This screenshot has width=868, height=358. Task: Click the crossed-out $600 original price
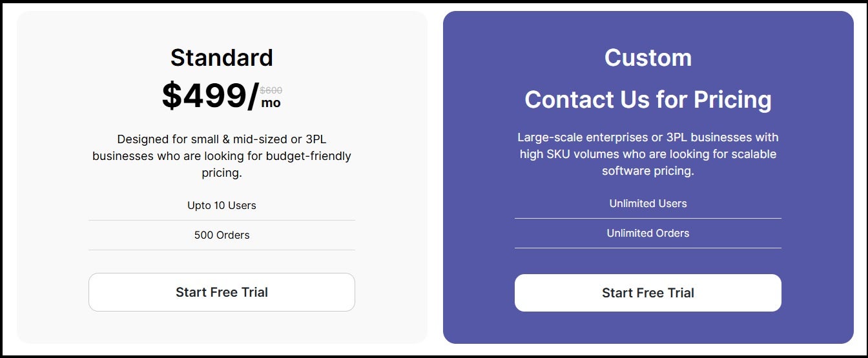(x=271, y=90)
